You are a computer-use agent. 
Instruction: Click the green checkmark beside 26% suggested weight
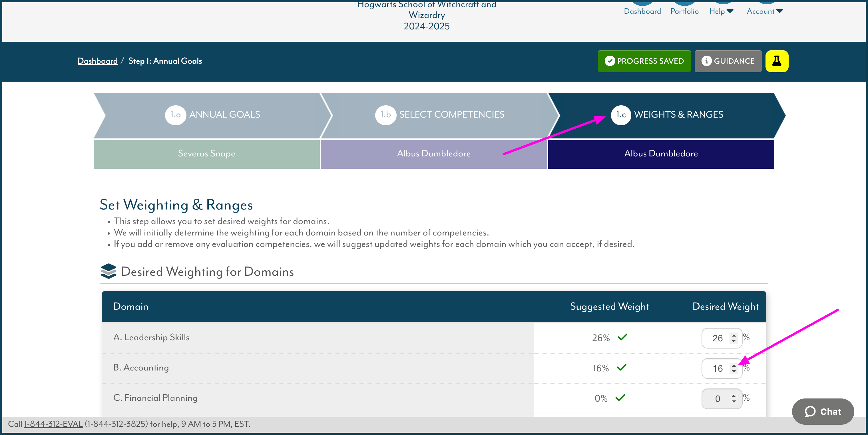(623, 337)
